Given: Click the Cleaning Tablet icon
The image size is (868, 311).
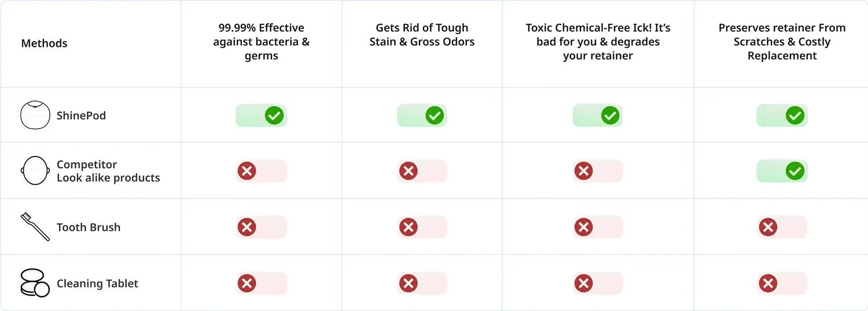Looking at the screenshot, I should 35,283.
